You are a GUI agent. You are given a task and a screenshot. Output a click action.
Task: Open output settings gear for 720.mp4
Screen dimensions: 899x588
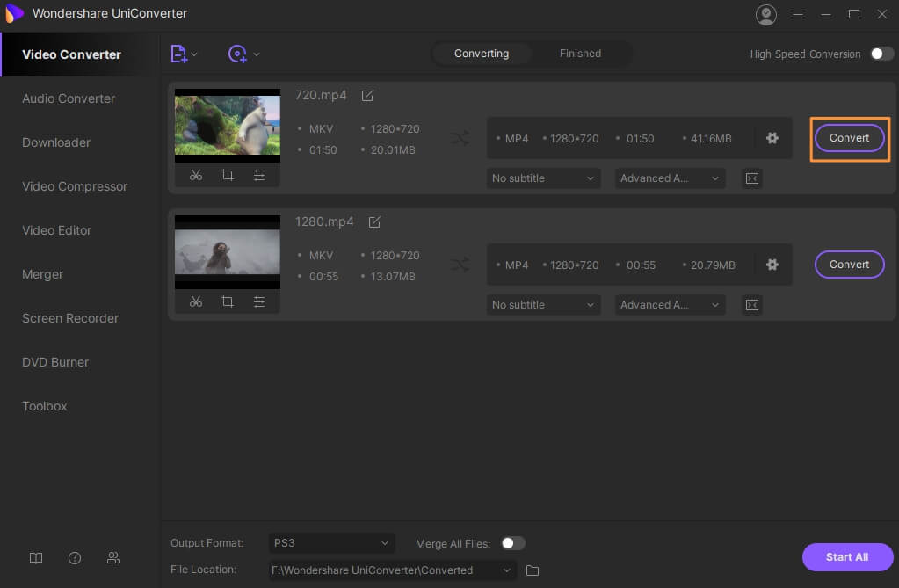tap(772, 138)
